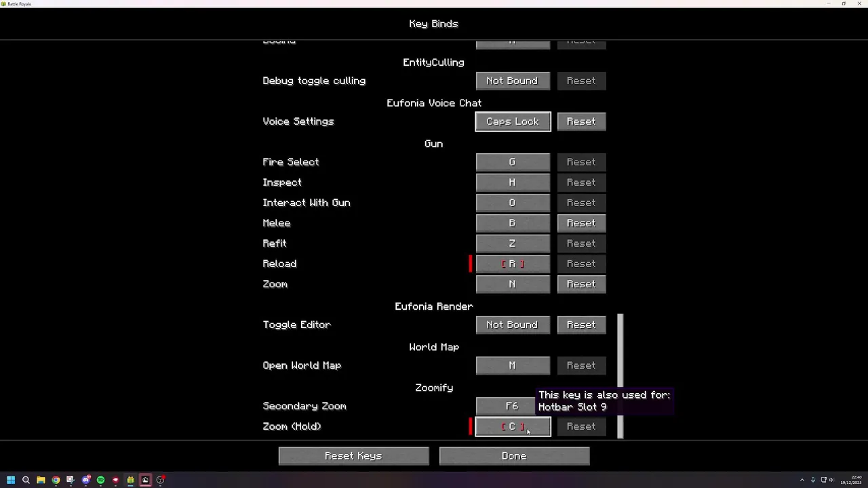Image resolution: width=868 pixels, height=488 pixels.
Task: Open Discord from the taskbar
Action: tap(85, 480)
